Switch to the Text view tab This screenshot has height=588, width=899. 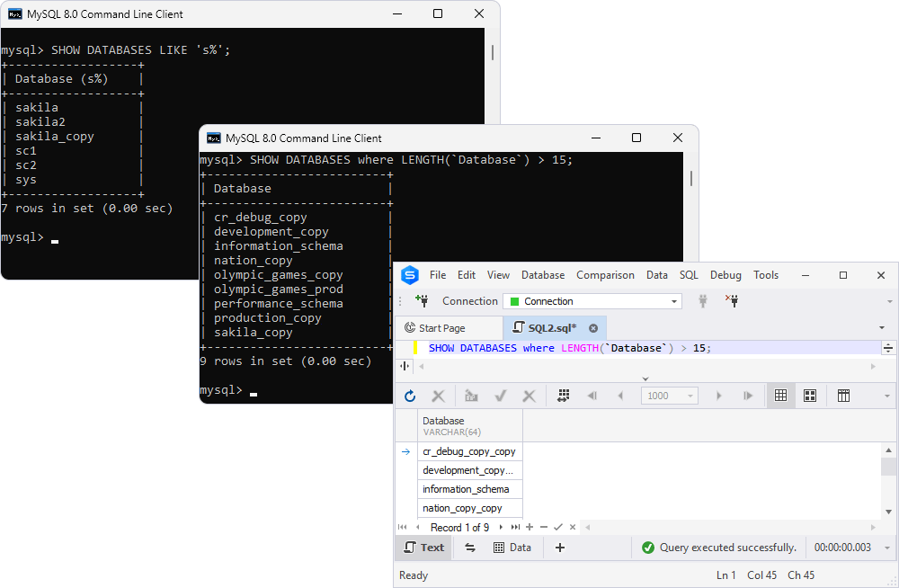pyautogui.click(x=424, y=548)
